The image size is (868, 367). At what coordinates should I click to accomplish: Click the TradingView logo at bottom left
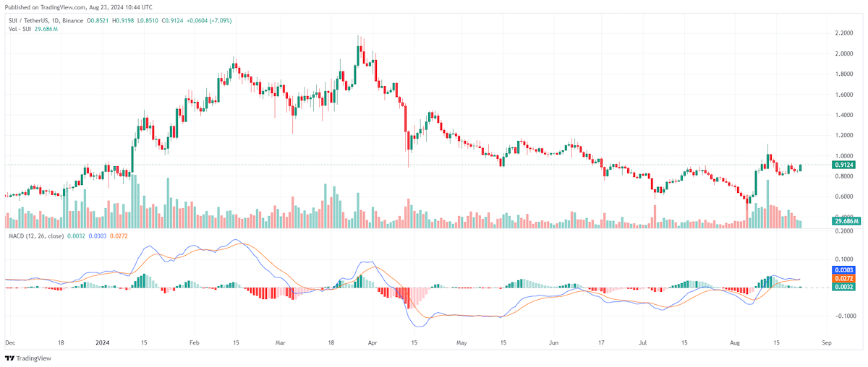(x=24, y=358)
